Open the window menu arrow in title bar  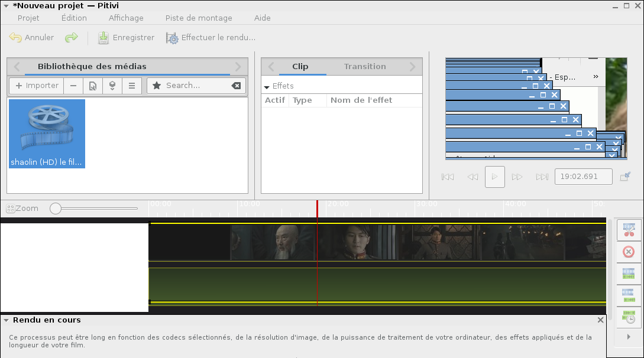(x=6, y=6)
